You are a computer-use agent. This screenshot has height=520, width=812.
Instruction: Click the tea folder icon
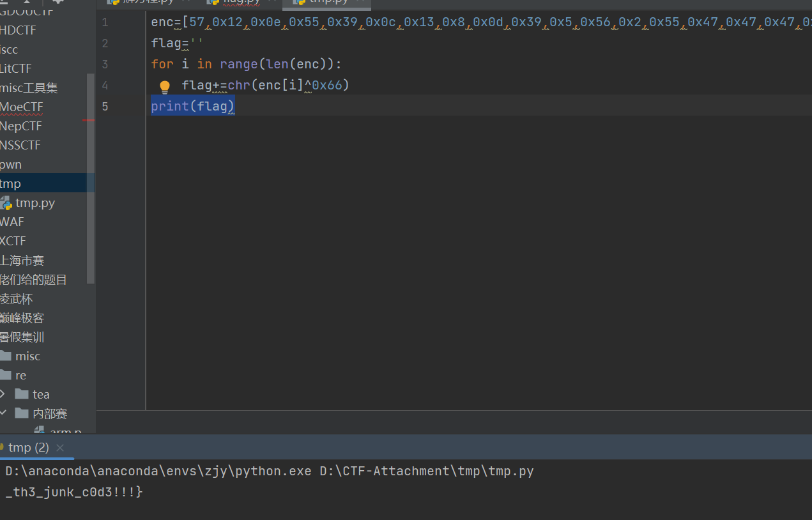click(22, 395)
